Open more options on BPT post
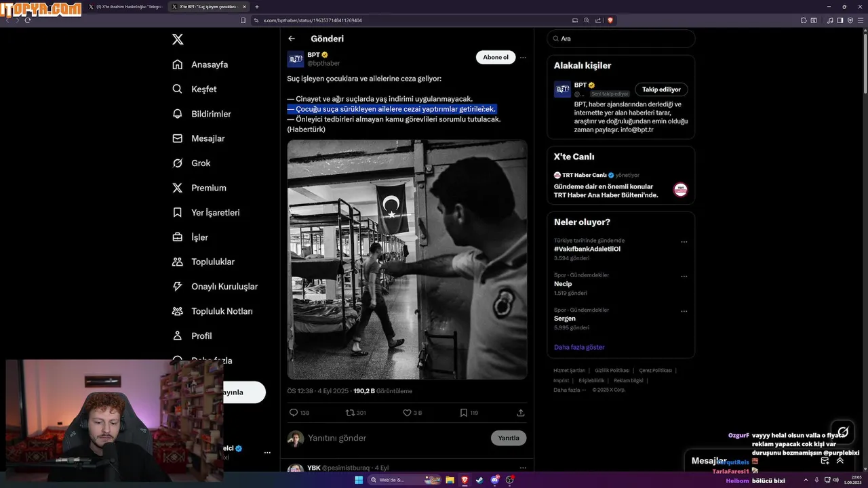 click(523, 58)
